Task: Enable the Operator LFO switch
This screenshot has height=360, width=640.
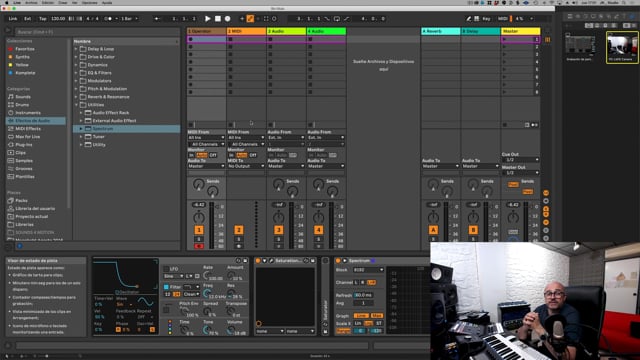Action: [166, 269]
